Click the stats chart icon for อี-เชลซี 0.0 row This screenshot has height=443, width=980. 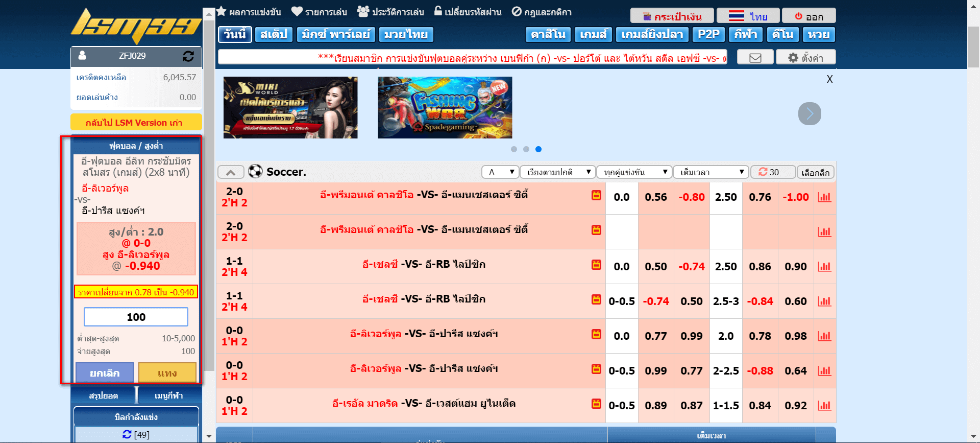coord(824,267)
